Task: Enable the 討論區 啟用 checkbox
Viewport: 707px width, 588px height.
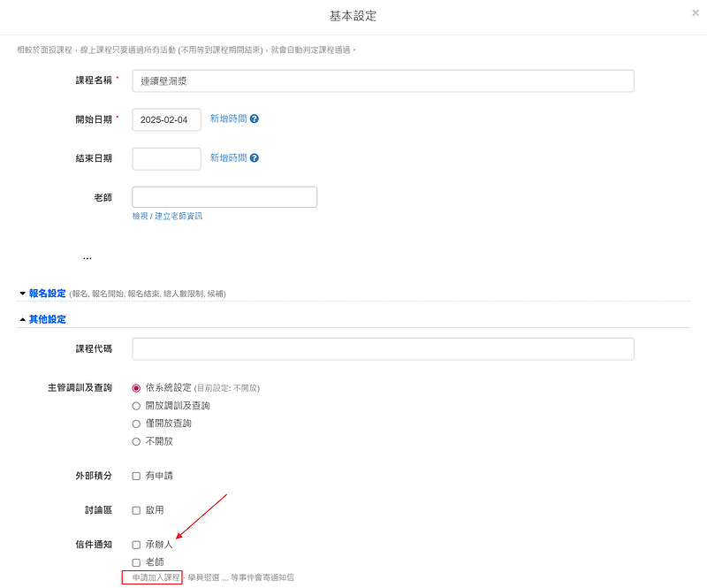Action: 136,510
